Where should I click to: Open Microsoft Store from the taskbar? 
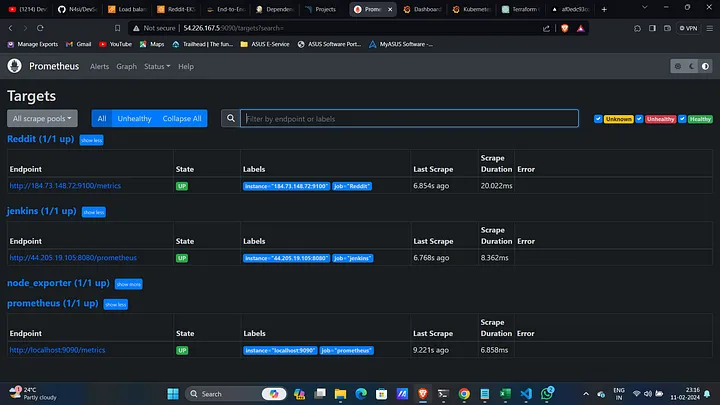pos(382,394)
